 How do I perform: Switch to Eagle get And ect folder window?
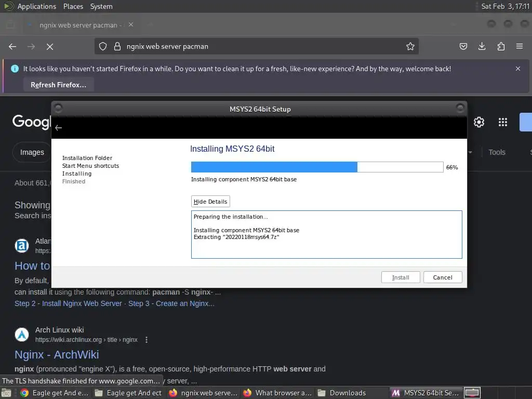[128, 393]
